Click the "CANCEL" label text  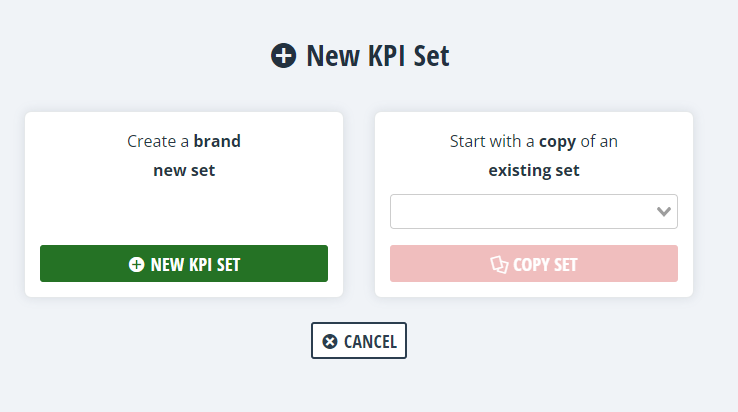pos(370,342)
